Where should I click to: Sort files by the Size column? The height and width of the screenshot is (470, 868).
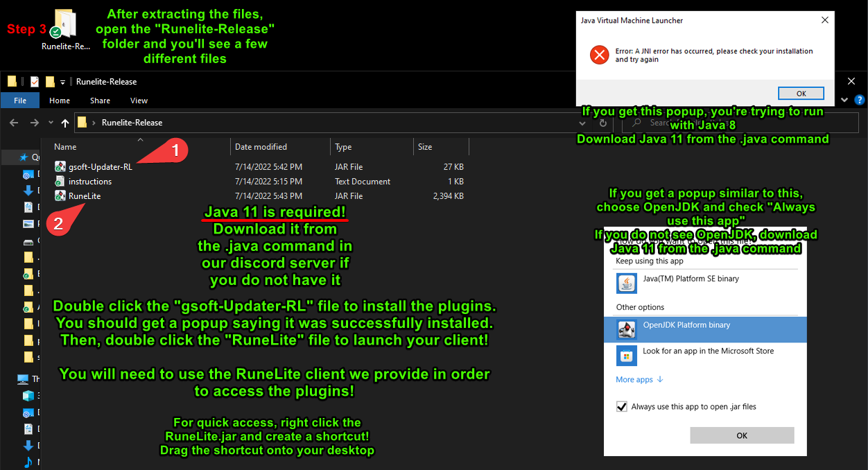[441, 147]
